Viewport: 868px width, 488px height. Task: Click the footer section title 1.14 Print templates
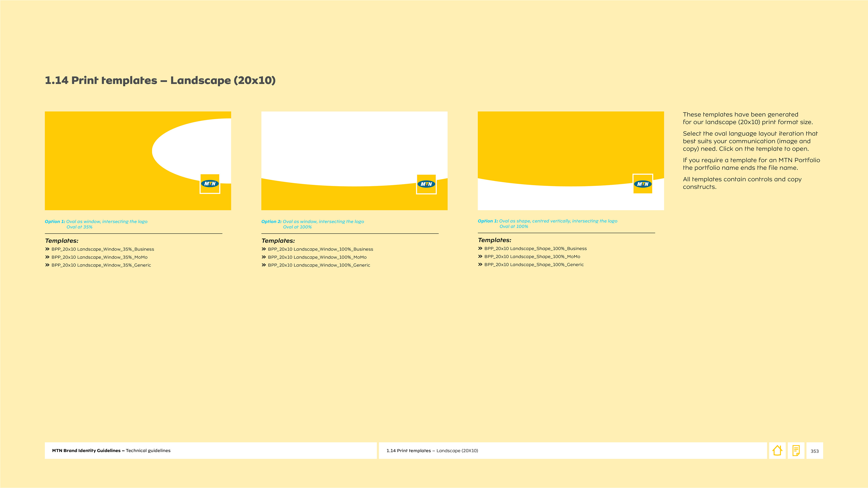coord(432,451)
